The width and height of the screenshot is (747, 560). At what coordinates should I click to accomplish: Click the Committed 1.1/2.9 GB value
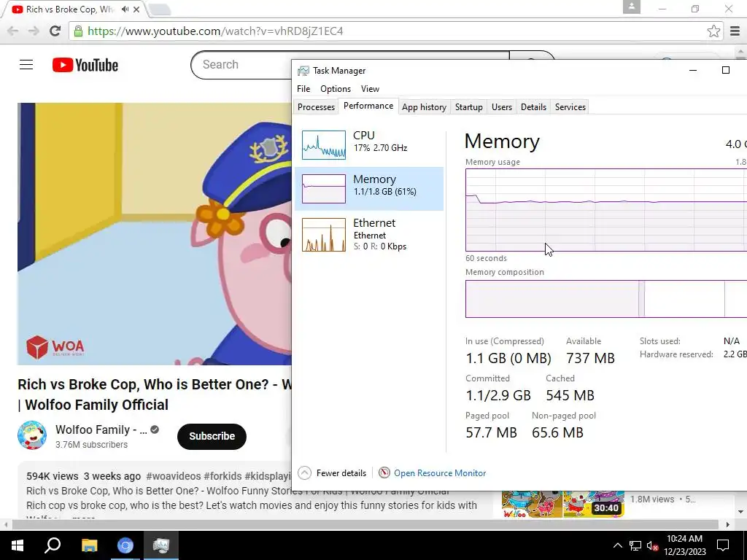point(498,395)
